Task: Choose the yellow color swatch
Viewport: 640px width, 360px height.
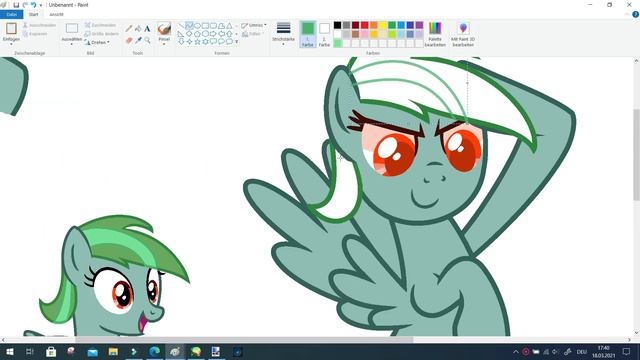Action: click(x=383, y=25)
